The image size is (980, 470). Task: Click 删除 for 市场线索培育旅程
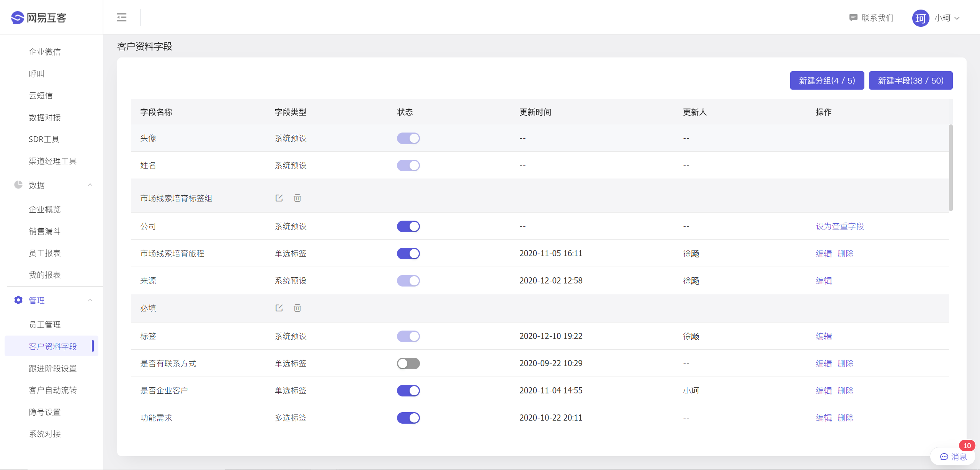pos(846,254)
